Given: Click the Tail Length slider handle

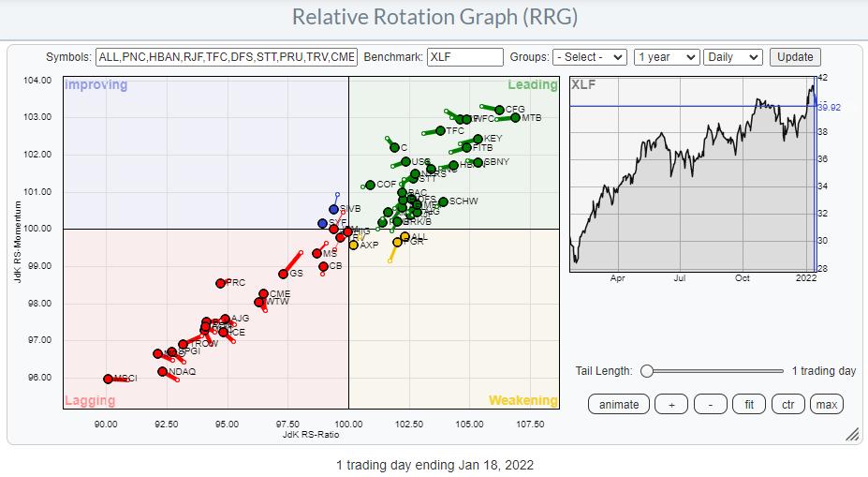Looking at the screenshot, I should pyautogui.click(x=646, y=371).
